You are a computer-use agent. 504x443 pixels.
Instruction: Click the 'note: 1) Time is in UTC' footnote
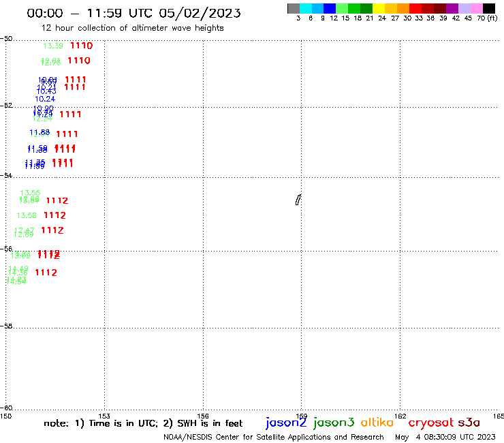pos(100,423)
